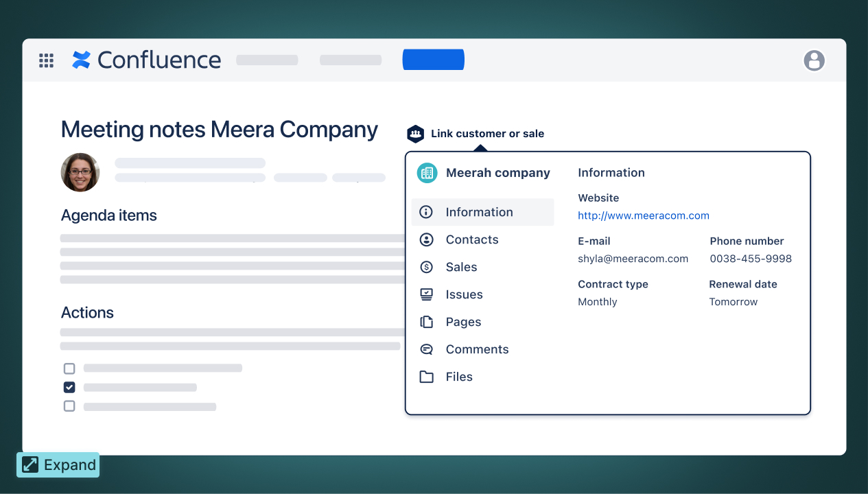The width and height of the screenshot is (868, 494).
Task: Open the user profile avatar menu
Action: pos(814,60)
